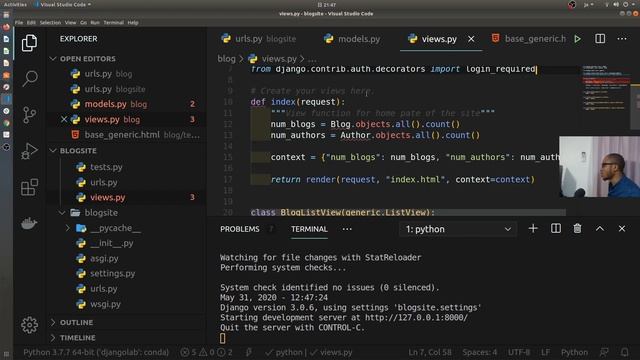The height and width of the screenshot is (360, 640).
Task: Click the class BlogListView code line
Action: click(x=342, y=212)
